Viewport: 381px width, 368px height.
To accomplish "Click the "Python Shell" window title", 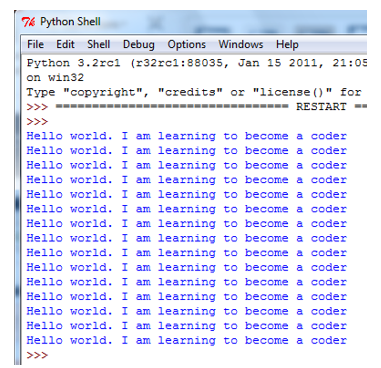I will point(70,22).
